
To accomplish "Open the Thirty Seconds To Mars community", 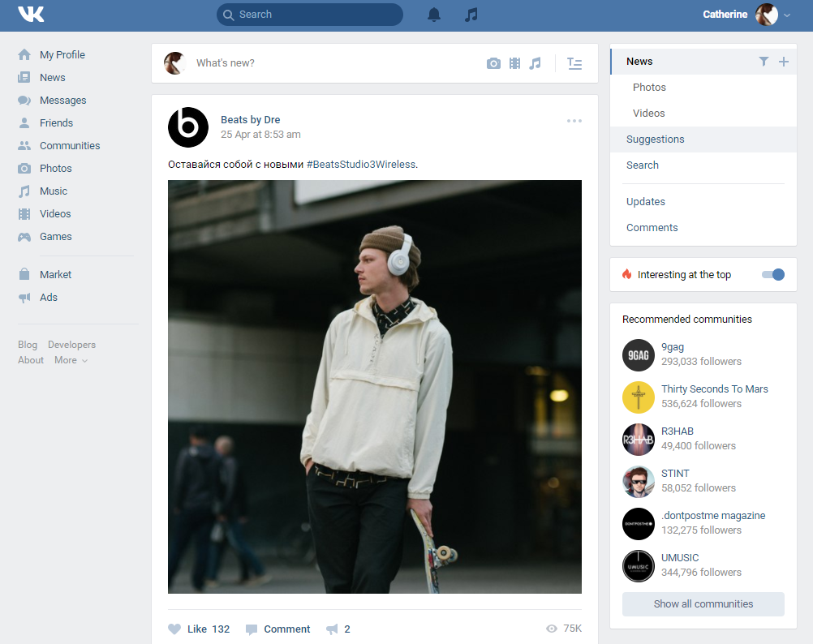I will (x=714, y=389).
